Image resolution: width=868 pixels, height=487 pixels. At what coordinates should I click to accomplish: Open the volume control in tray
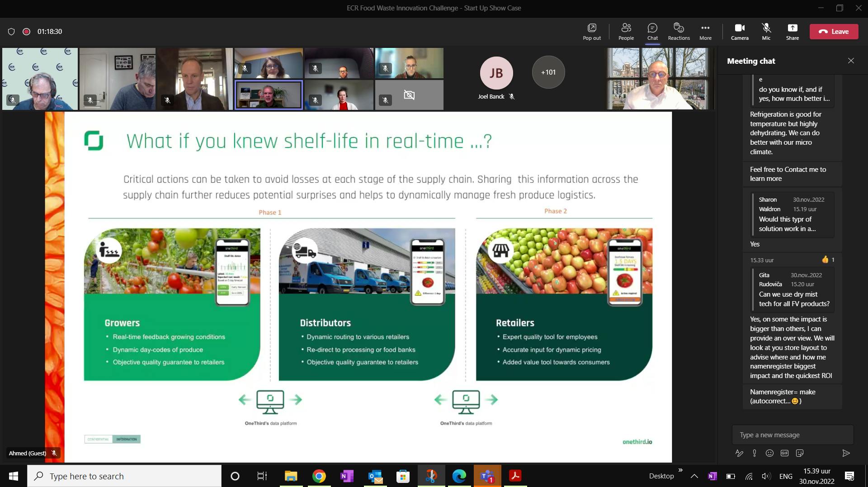coord(766,476)
